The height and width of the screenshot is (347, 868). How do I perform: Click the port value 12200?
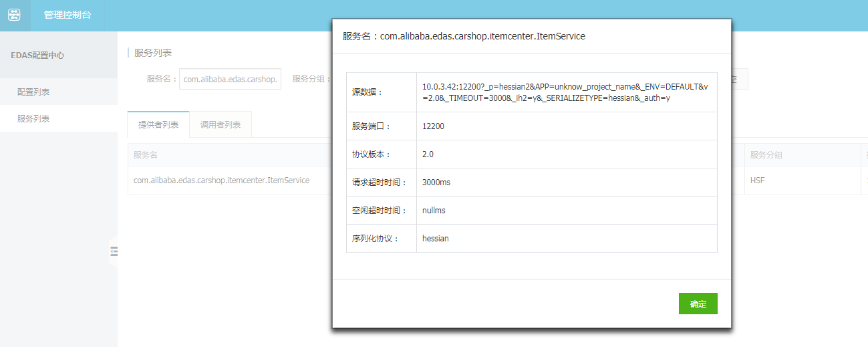click(433, 126)
